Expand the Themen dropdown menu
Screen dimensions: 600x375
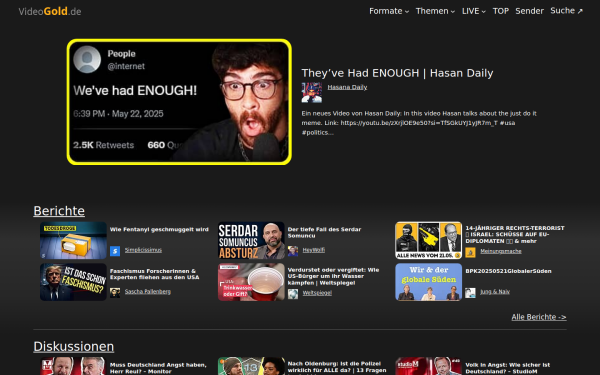(435, 11)
